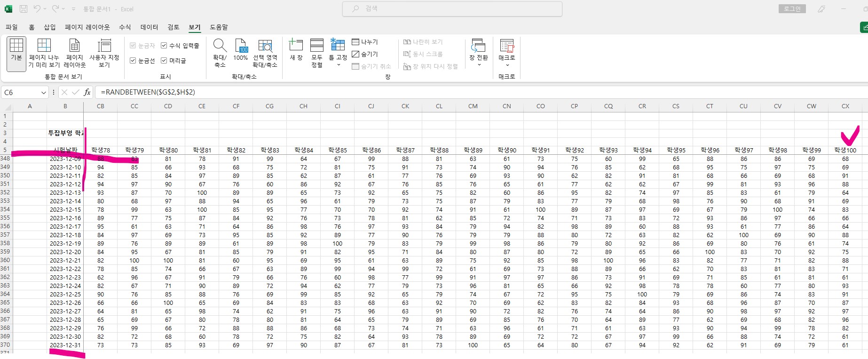Expand the 매크로 macros dropdown

point(507,65)
